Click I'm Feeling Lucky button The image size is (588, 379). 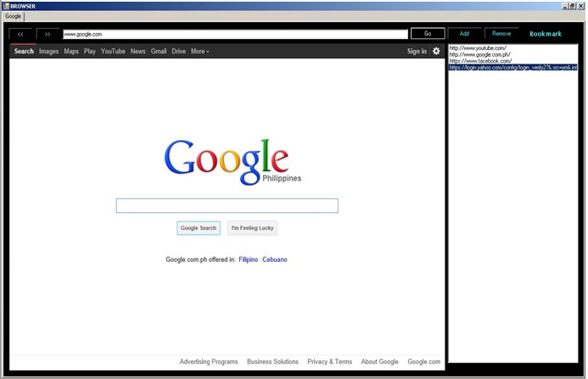coord(253,228)
